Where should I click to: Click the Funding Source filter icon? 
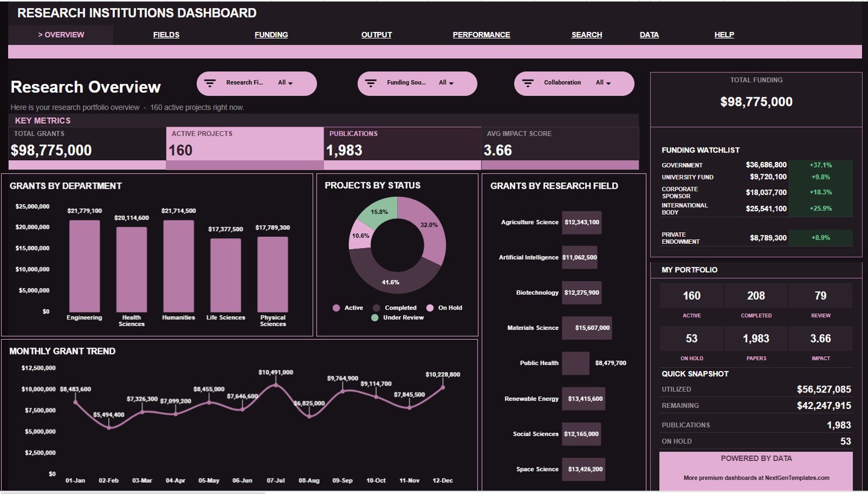pos(371,83)
